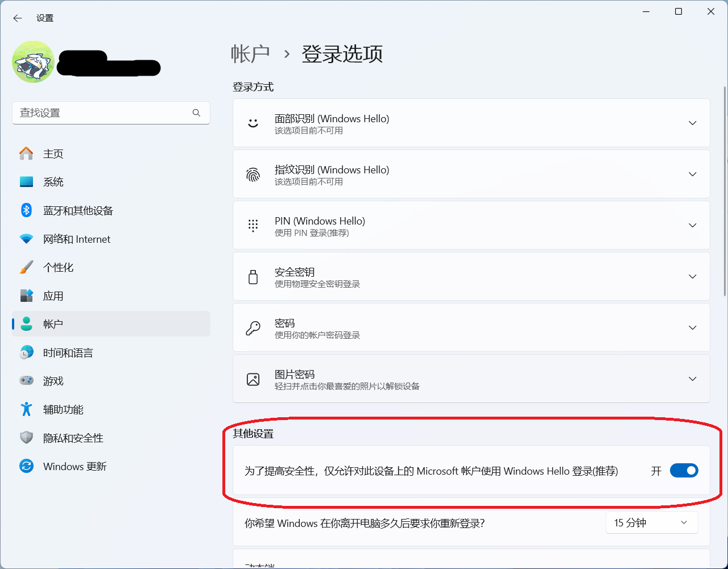
Task: Click the 登录选项 page title
Action: pos(342,54)
